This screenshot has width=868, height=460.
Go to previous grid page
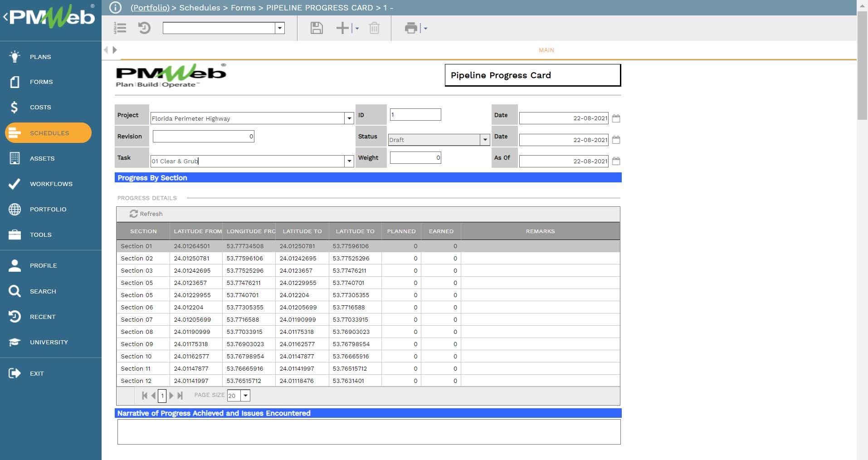(153, 396)
